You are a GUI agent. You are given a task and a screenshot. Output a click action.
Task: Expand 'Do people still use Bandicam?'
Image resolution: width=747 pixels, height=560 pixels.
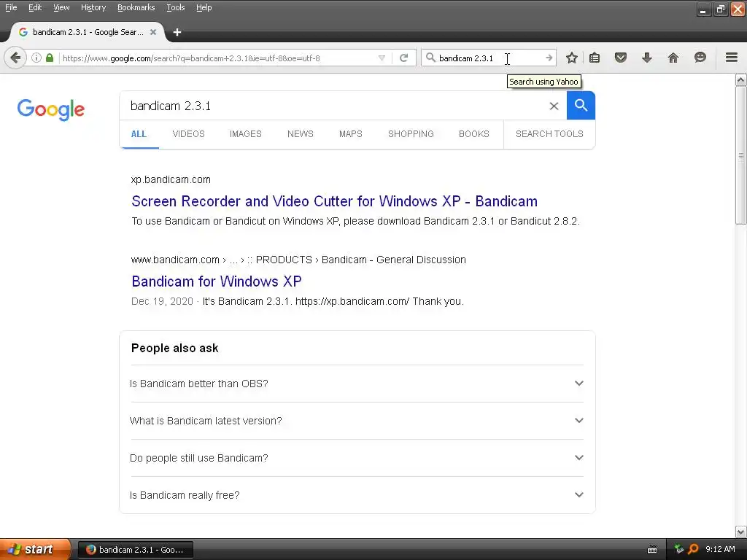[357, 458]
